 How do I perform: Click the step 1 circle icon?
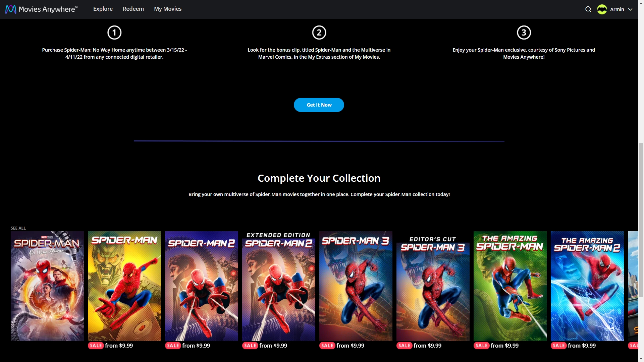[114, 33]
